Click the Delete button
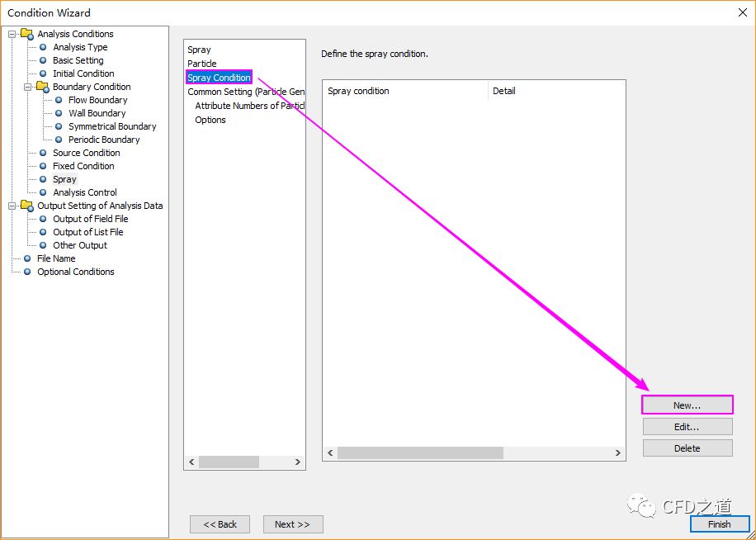The width and height of the screenshot is (756, 540). (687, 448)
